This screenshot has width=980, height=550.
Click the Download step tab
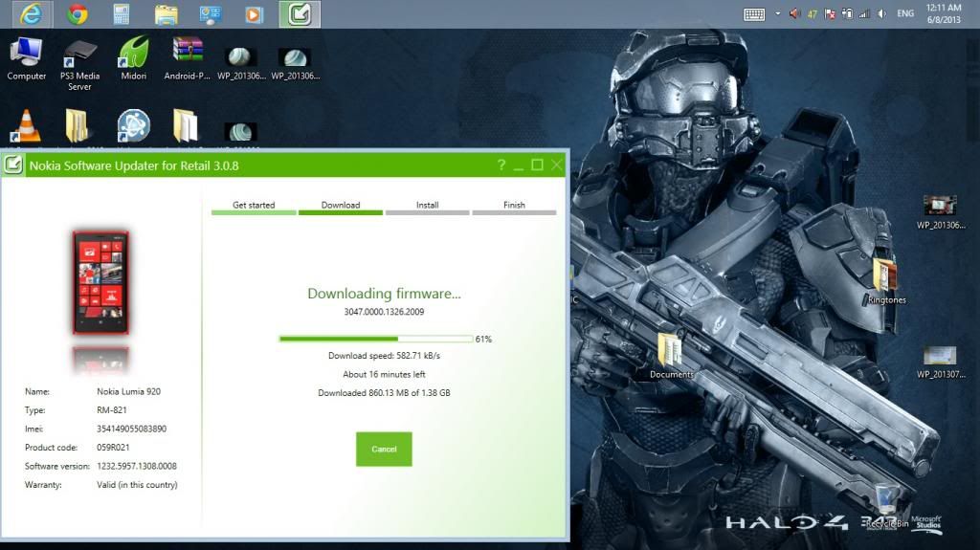click(341, 206)
